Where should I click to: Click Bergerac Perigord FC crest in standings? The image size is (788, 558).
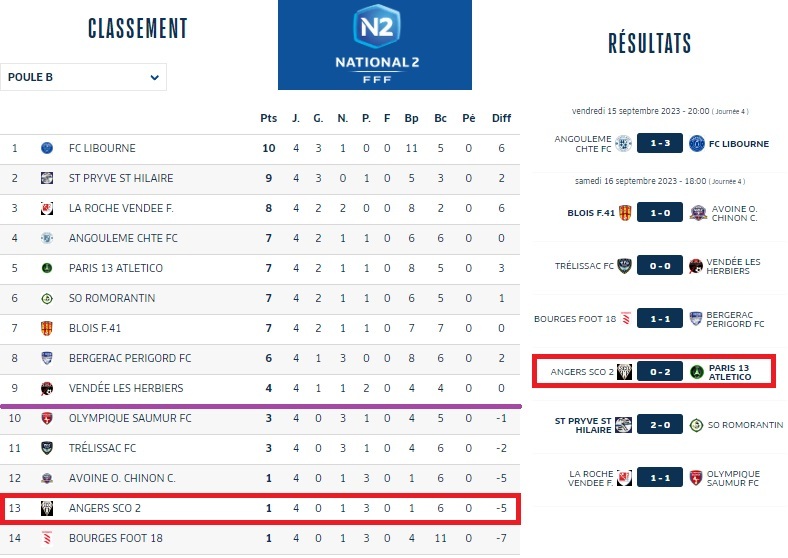[47, 358]
